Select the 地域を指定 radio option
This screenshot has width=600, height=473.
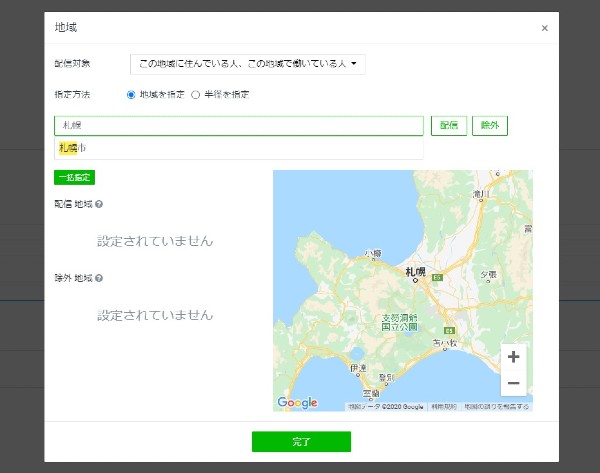coord(131,94)
